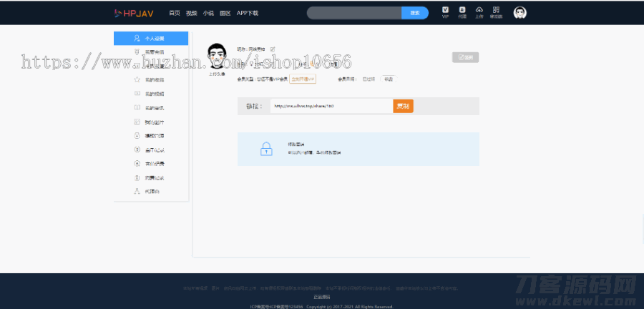644x309 pixels.
Task: Click the HPJAV logo
Action: 136,13
